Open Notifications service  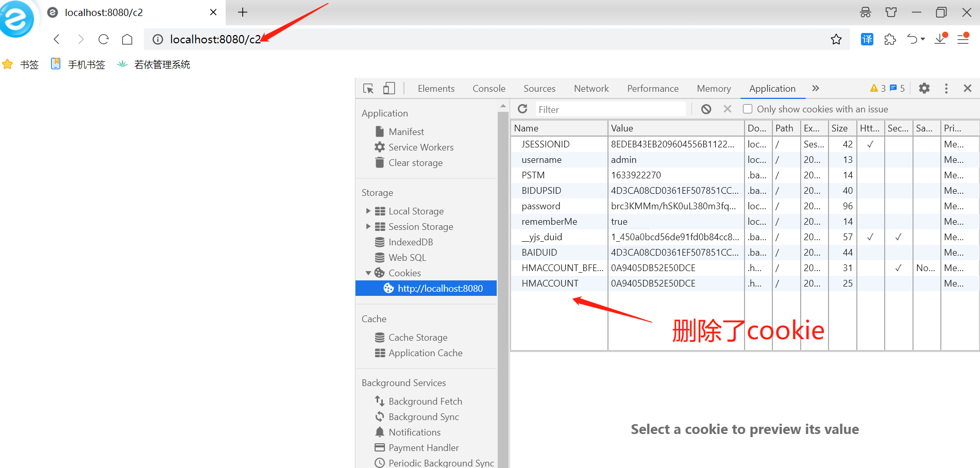(414, 432)
